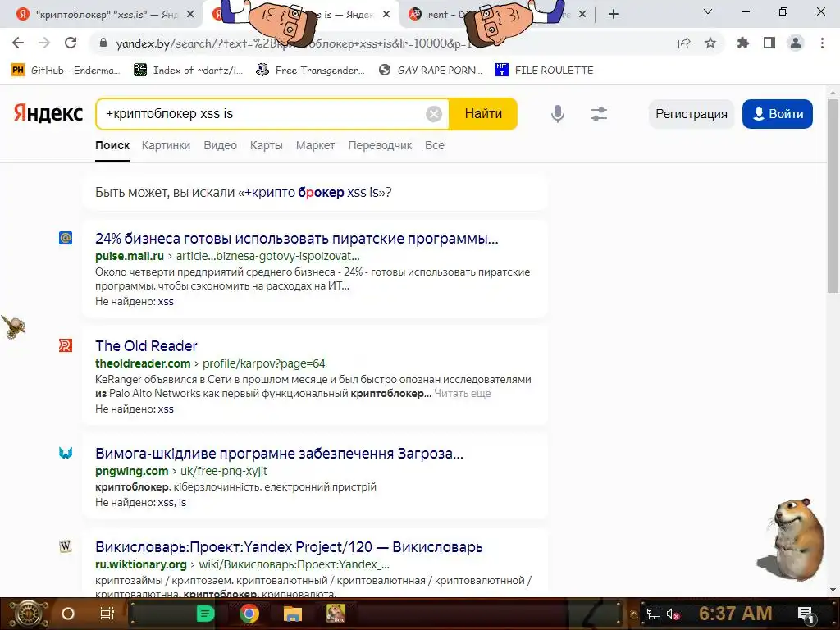840x630 pixels.
Task: Open the green notes app on taskbar
Action: coord(205,614)
